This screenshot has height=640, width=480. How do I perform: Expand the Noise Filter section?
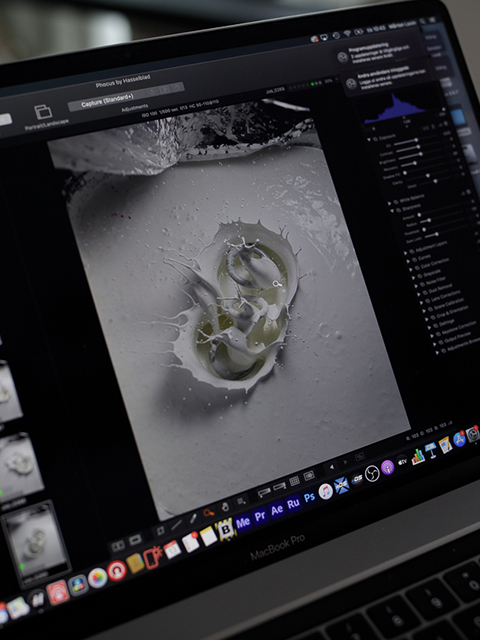417,286
